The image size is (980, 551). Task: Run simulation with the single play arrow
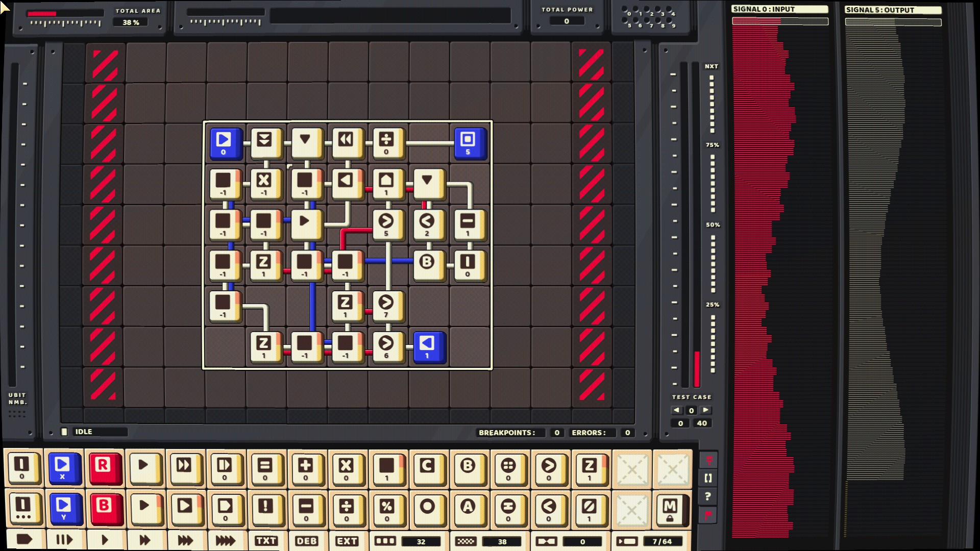pyautogui.click(x=105, y=540)
